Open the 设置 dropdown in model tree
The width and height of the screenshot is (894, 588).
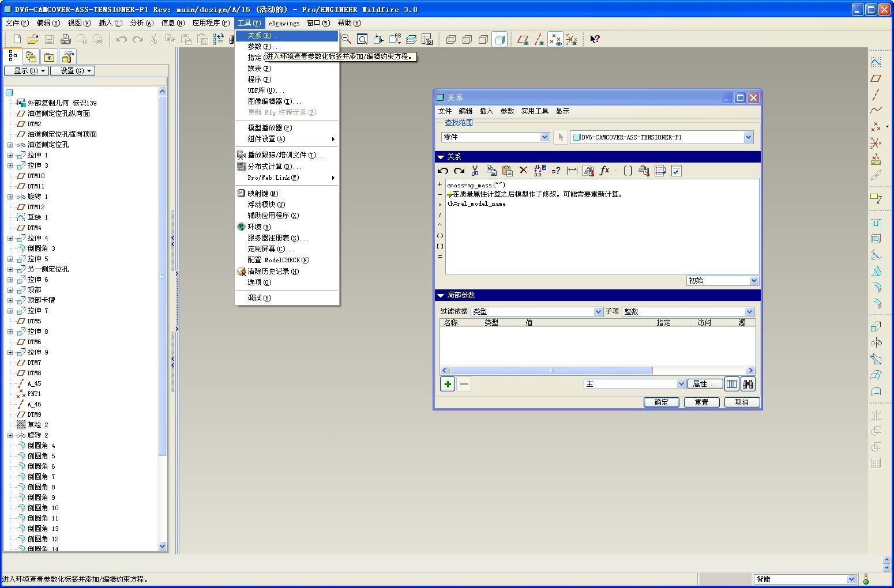[73, 71]
